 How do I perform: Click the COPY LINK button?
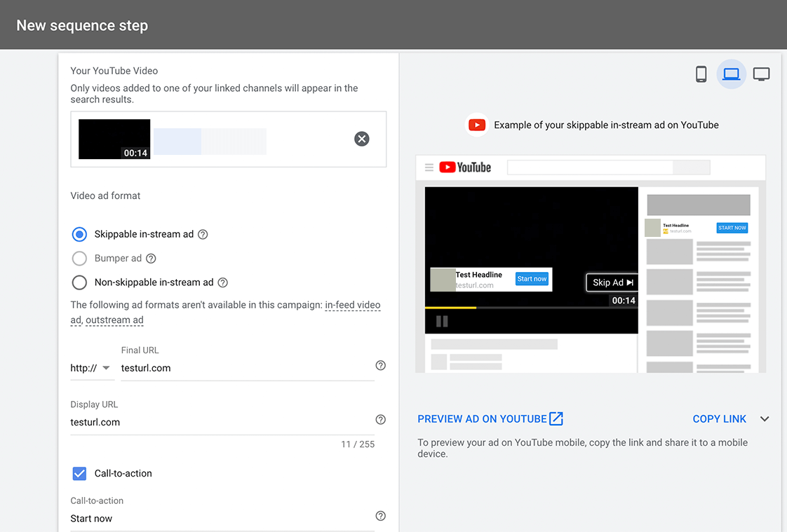point(719,418)
